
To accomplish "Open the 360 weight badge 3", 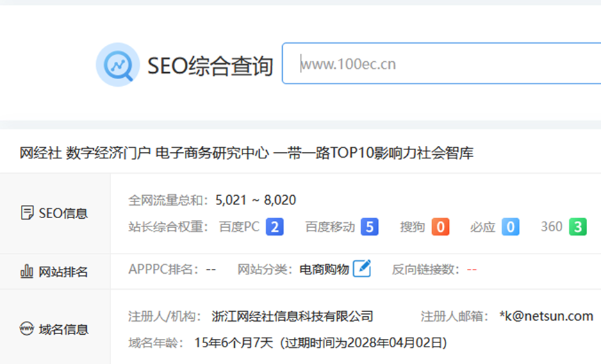I will (578, 227).
